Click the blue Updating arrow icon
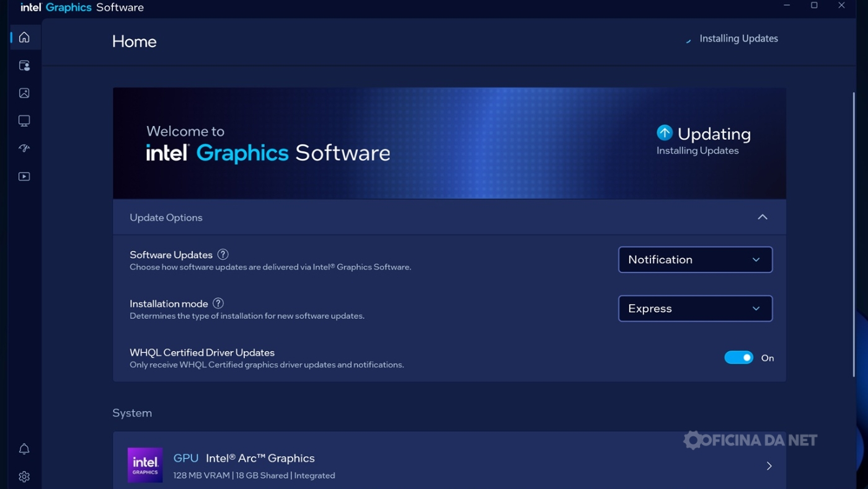 pos(665,133)
